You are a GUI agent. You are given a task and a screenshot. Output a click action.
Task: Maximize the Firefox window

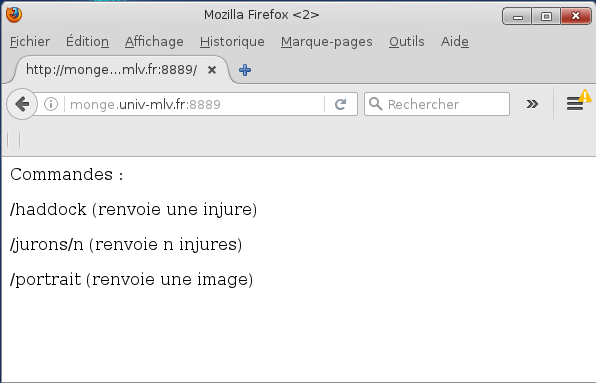tap(546, 16)
